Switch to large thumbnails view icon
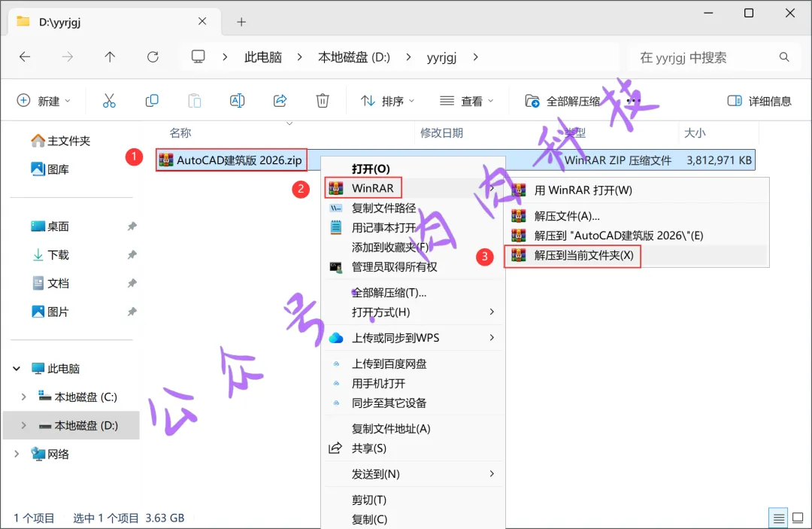Image resolution: width=812 pixels, height=529 pixels. tap(798, 518)
